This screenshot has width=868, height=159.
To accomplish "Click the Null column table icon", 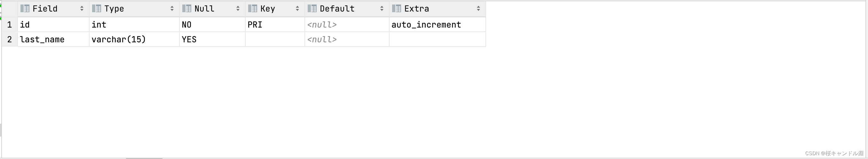I will [x=187, y=8].
